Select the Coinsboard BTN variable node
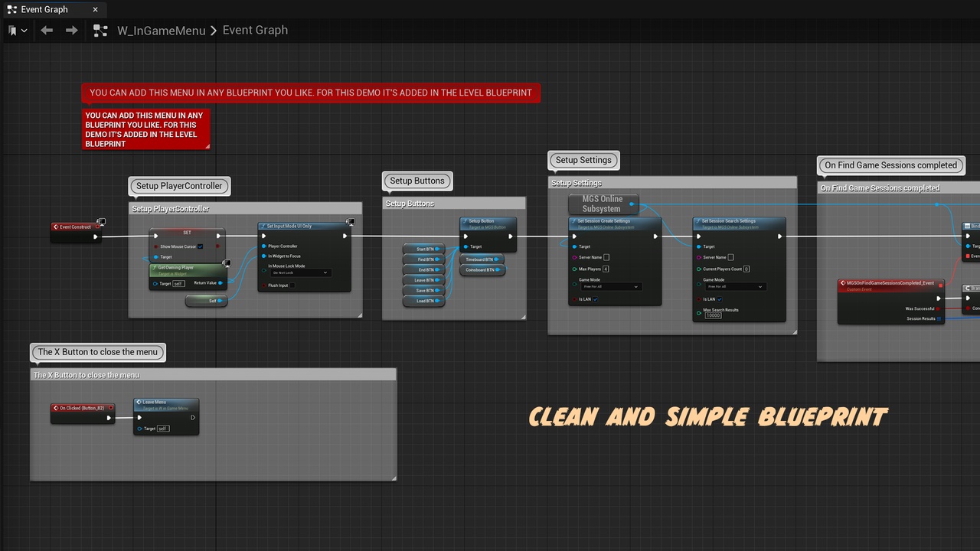Screen dimensions: 980x551 click(x=482, y=269)
